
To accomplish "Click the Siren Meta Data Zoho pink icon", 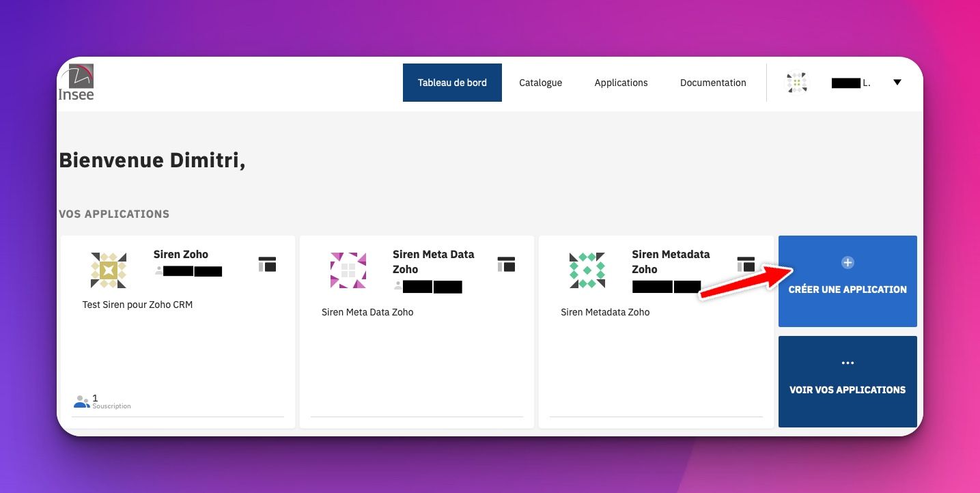I will pos(348,270).
